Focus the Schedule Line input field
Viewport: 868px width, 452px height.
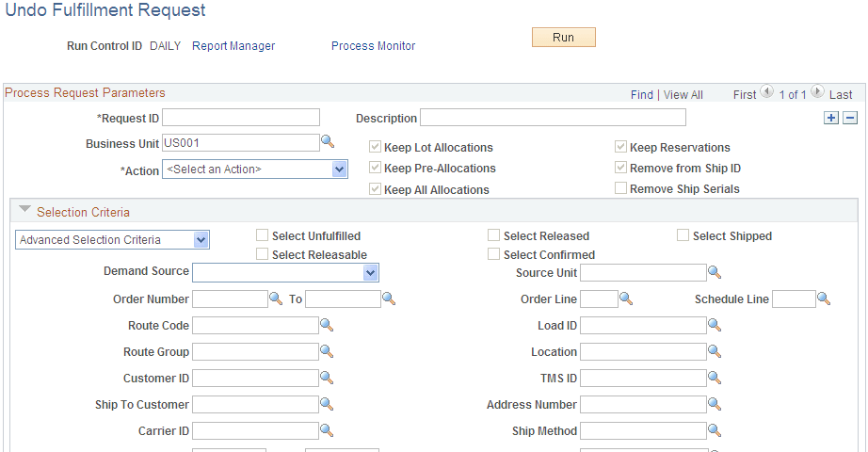[794, 299]
